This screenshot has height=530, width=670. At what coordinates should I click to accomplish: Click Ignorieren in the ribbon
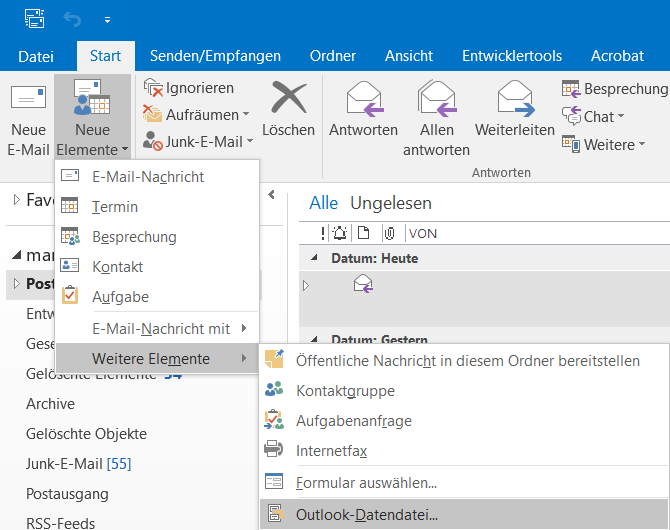tap(189, 88)
